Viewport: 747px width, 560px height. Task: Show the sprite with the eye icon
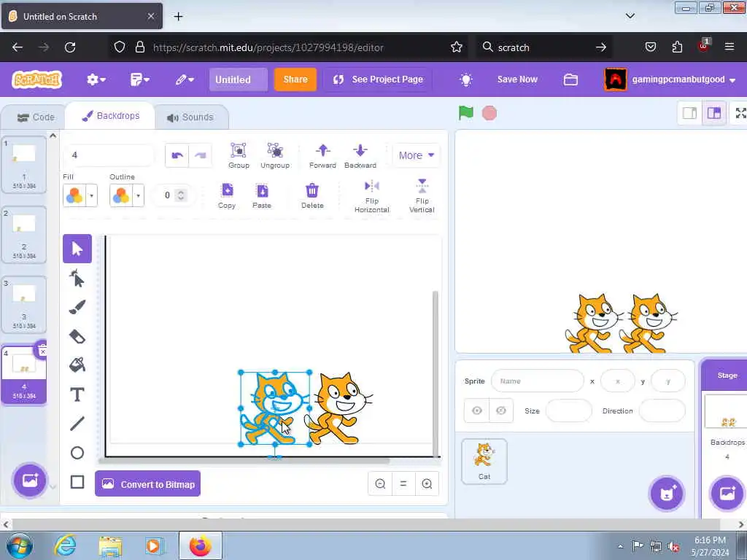[x=477, y=411]
